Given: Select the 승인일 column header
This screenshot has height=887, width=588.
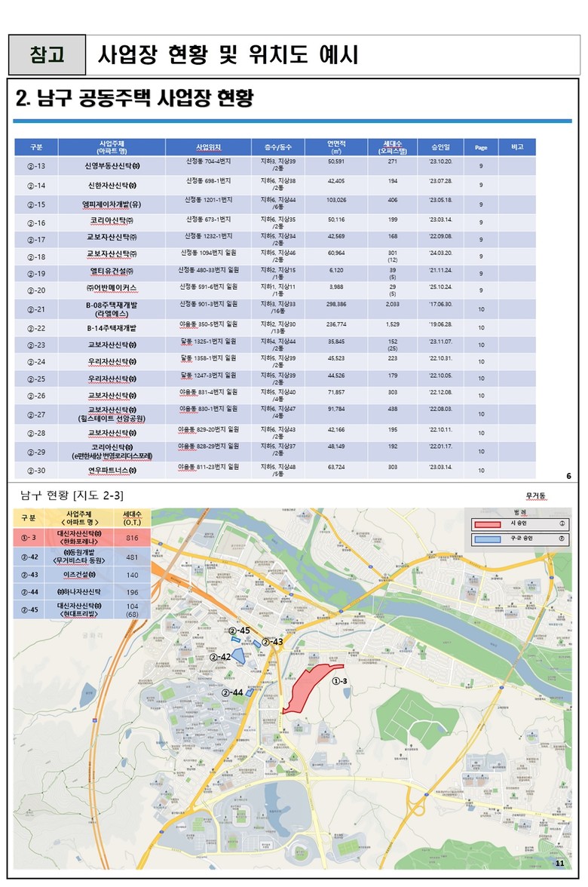Looking at the screenshot, I should (x=439, y=147).
